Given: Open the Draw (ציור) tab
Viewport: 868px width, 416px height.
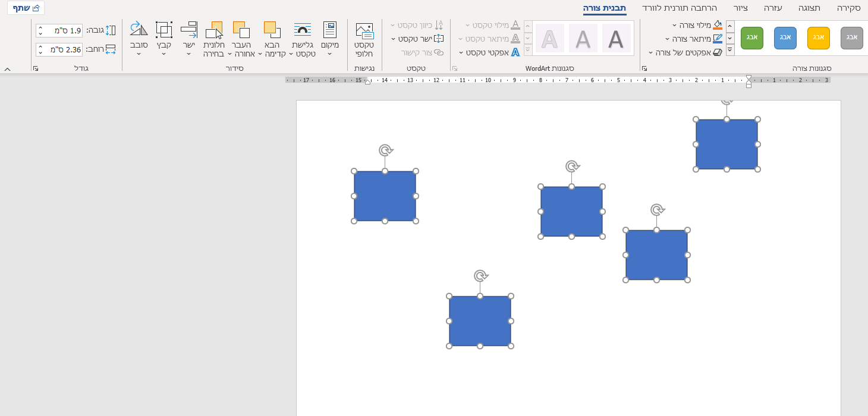Looking at the screenshot, I should (741, 8).
